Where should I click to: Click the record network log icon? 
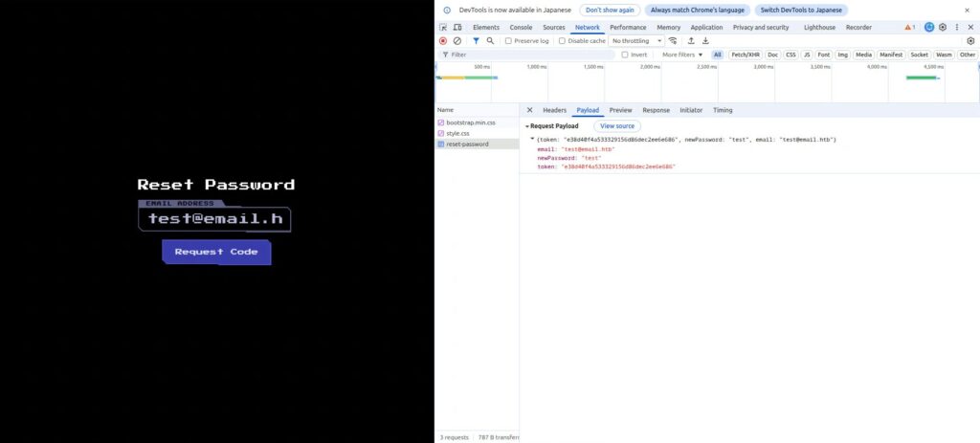coord(443,41)
